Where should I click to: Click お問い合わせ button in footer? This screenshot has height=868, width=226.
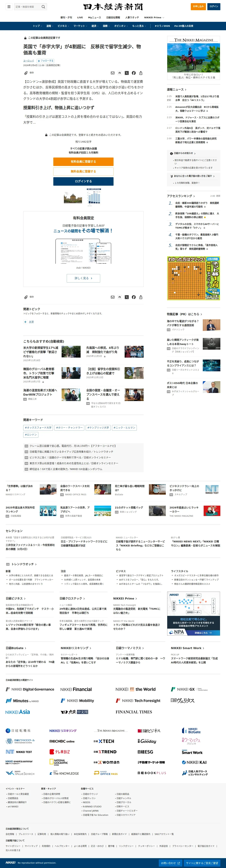coord(170,863)
